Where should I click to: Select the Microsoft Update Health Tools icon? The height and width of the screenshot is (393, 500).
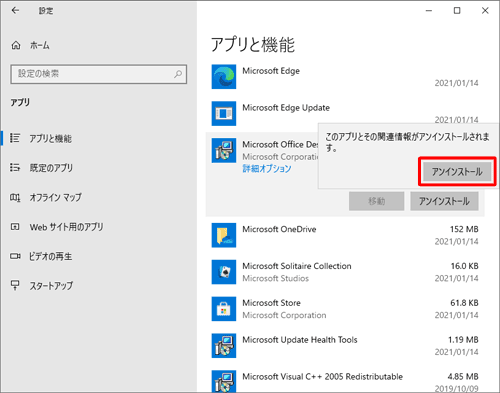coord(224,346)
